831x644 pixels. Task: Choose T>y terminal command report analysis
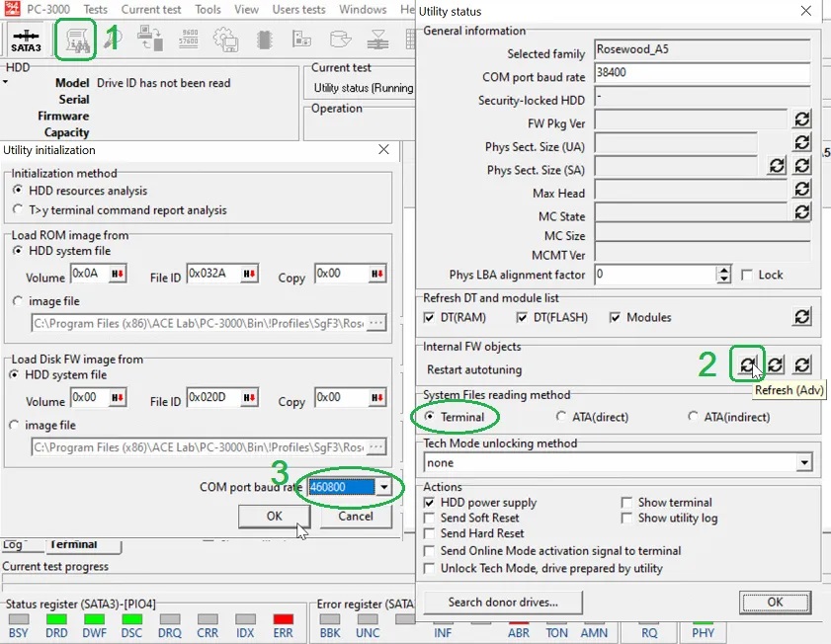19,209
